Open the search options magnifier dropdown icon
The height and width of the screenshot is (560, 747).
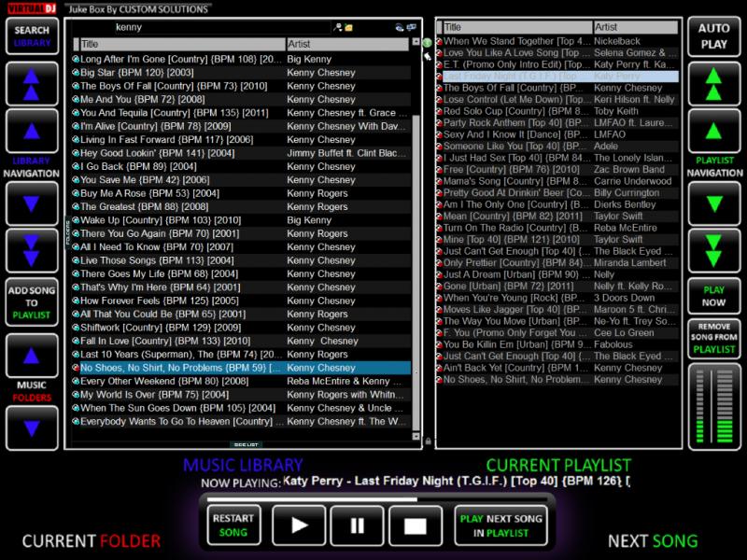point(337,28)
